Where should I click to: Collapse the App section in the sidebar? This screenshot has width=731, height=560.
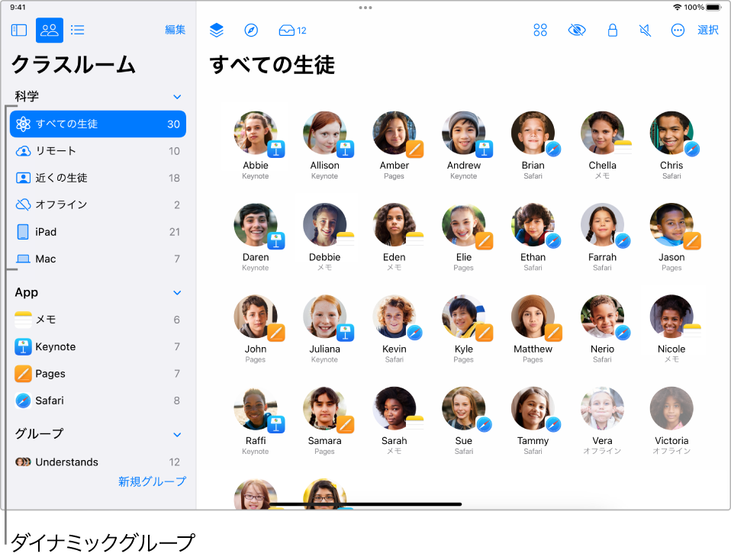pos(177,292)
